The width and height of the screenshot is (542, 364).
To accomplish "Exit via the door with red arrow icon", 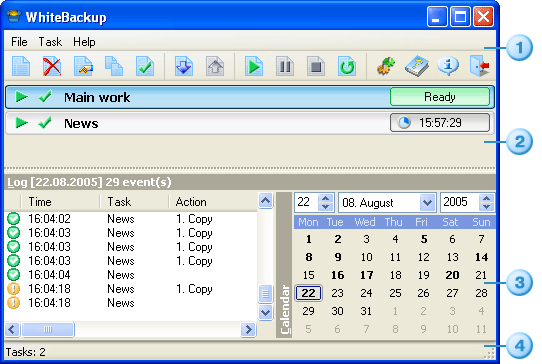I will [x=480, y=66].
